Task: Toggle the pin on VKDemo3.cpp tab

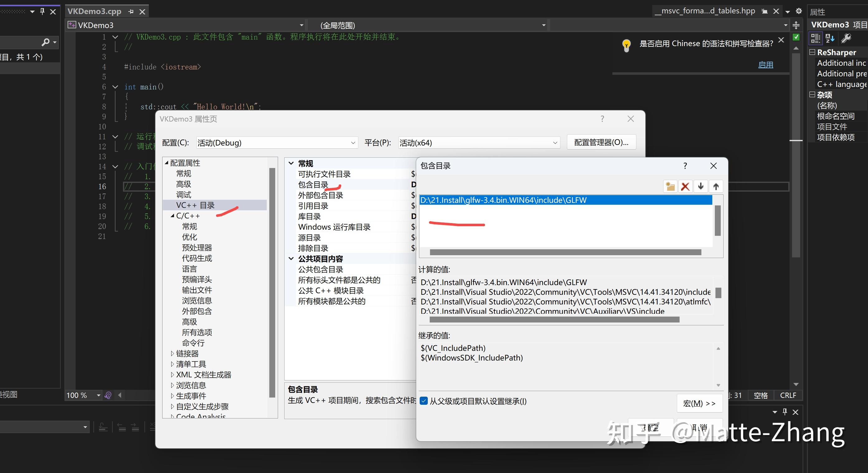Action: pos(131,11)
